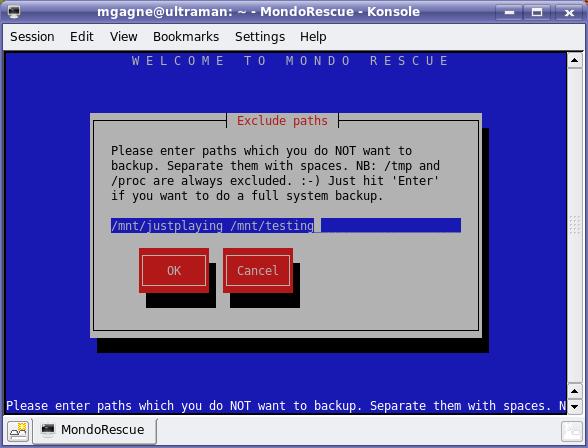Click the second up arrow near scrollbar bottom

coord(574,391)
